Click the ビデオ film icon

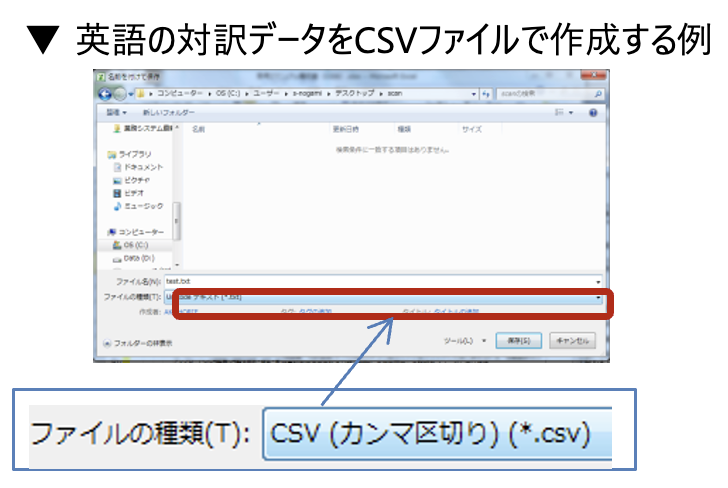[117, 193]
